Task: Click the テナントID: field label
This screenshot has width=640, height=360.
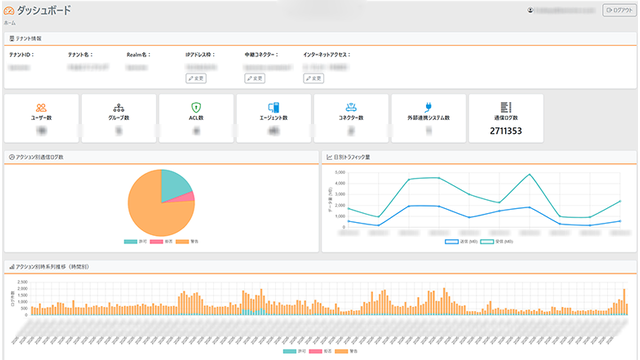Action: [x=22, y=54]
